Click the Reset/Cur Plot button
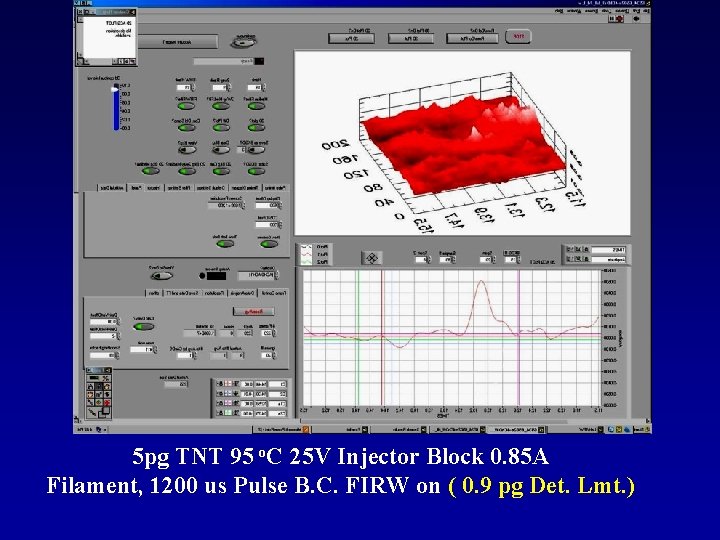 tap(472, 38)
